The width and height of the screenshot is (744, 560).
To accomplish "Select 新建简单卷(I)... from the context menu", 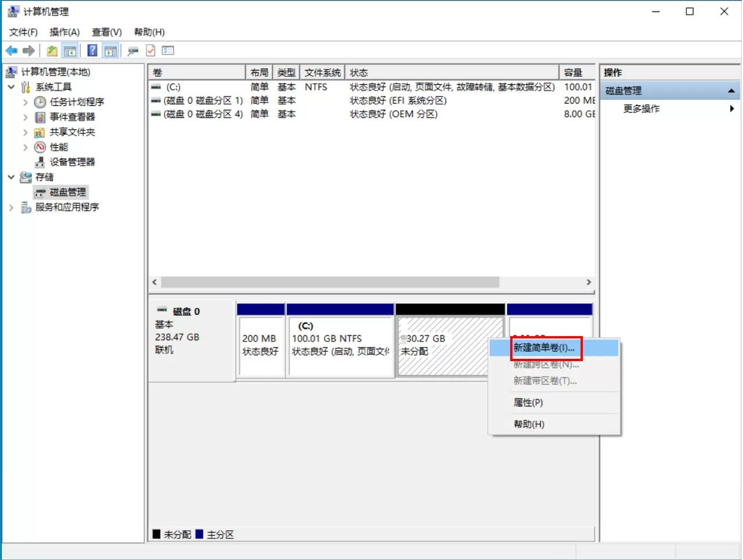I will click(543, 348).
